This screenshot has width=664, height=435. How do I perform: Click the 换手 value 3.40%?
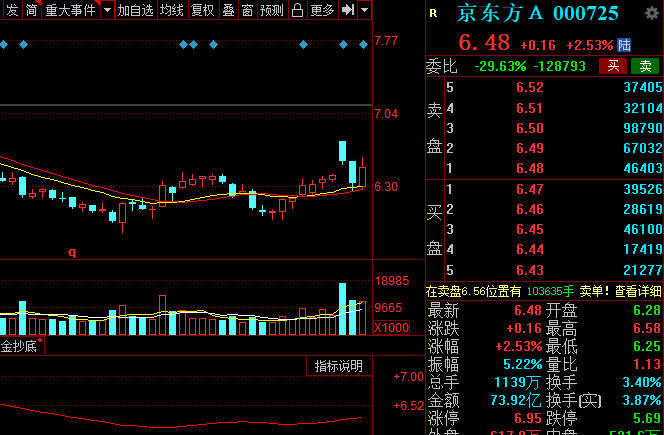pos(642,382)
